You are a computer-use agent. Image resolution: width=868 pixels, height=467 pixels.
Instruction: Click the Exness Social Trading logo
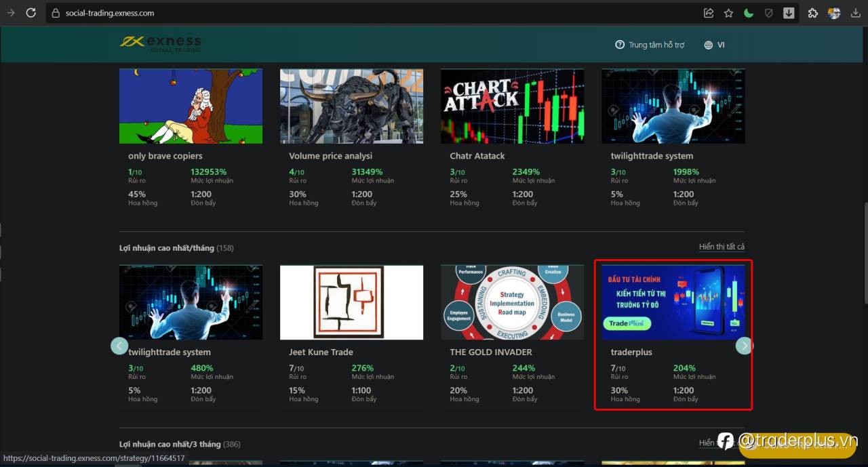point(161,43)
